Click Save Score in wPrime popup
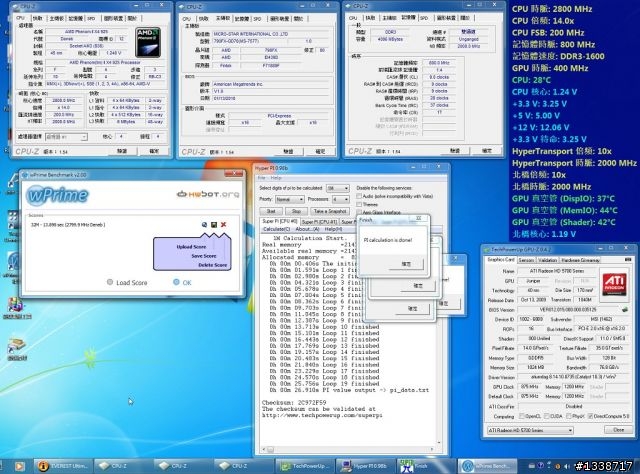Image resolution: width=640 pixels, height=474 pixels. 204,256
